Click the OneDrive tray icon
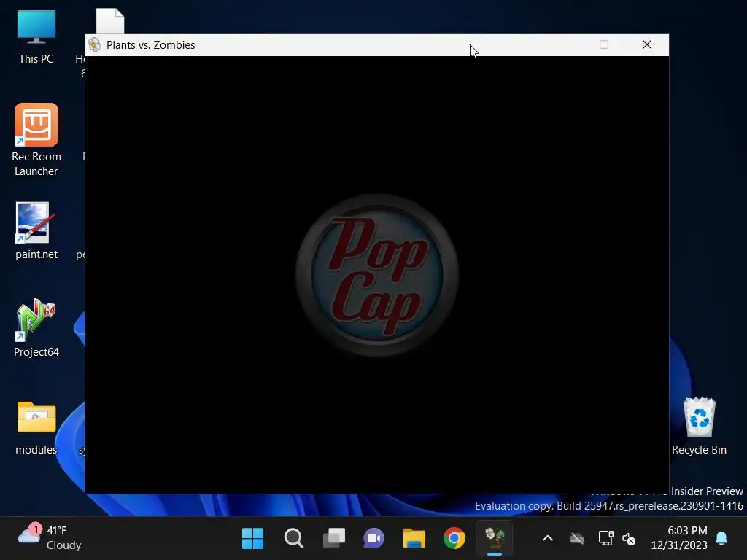 [577, 539]
